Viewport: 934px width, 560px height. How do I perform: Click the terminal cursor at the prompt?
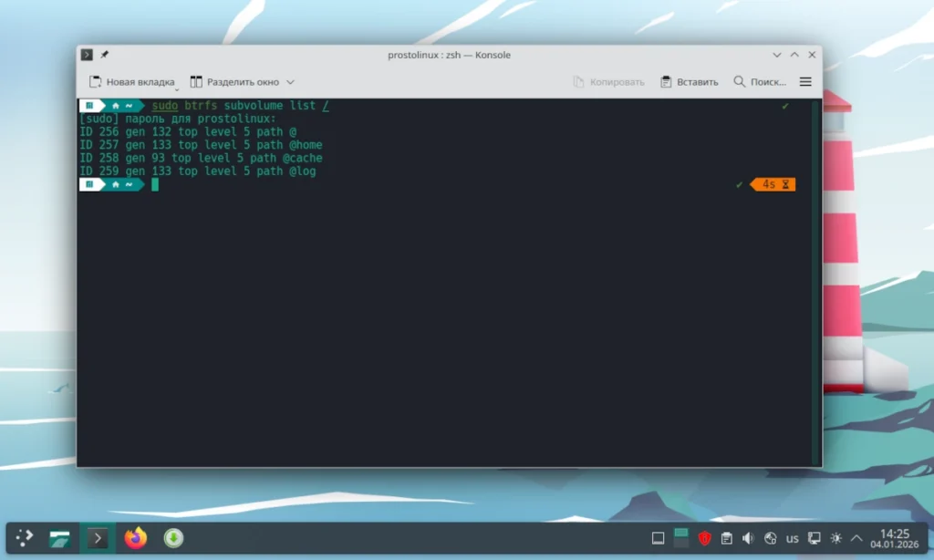(x=155, y=184)
